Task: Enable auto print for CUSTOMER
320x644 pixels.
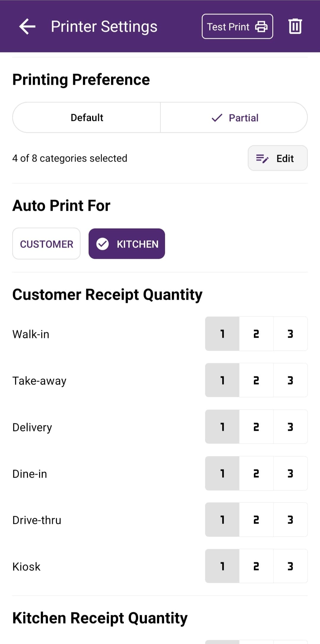Action: pyautogui.click(x=47, y=244)
